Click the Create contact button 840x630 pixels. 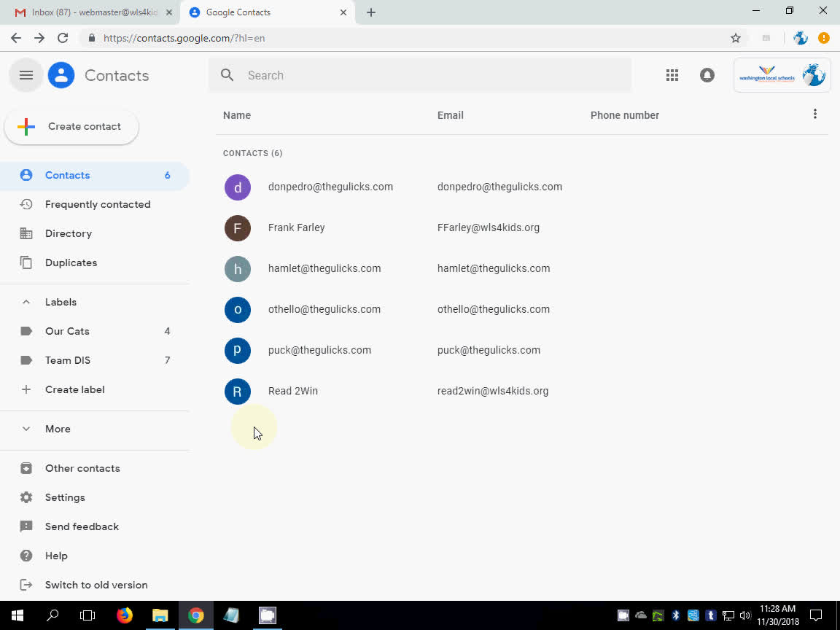click(x=71, y=126)
